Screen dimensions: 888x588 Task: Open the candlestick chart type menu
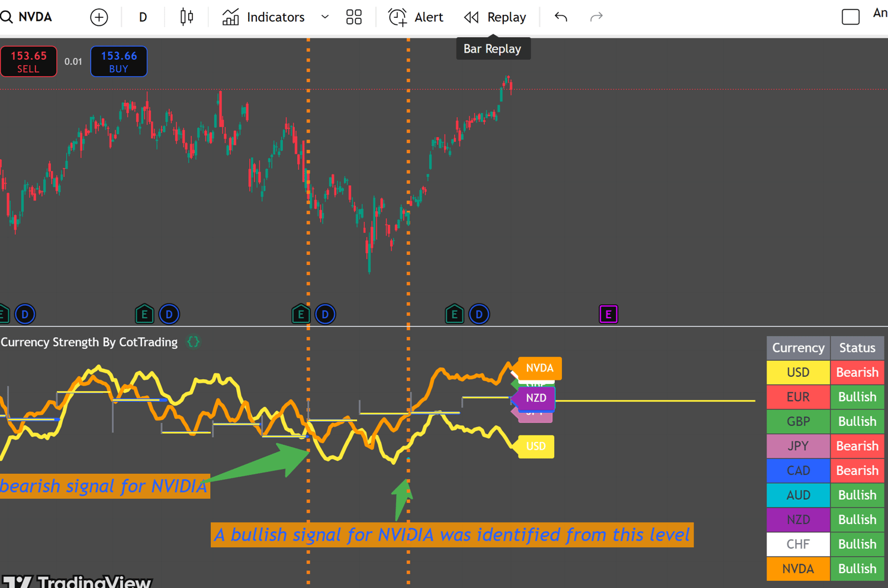click(186, 17)
